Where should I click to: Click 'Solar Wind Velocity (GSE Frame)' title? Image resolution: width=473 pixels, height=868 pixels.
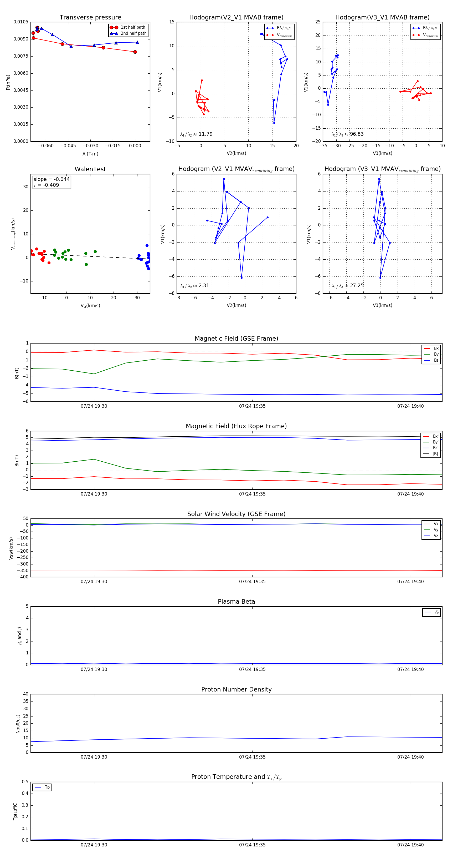[x=236, y=514]
